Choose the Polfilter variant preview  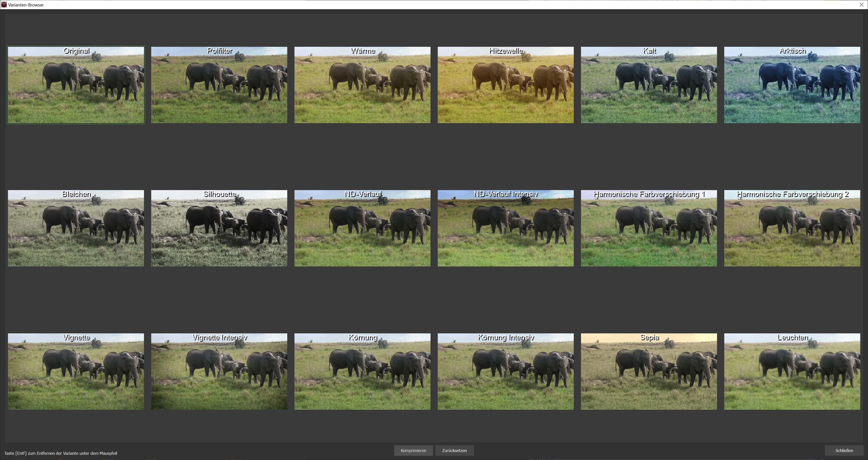click(x=219, y=85)
